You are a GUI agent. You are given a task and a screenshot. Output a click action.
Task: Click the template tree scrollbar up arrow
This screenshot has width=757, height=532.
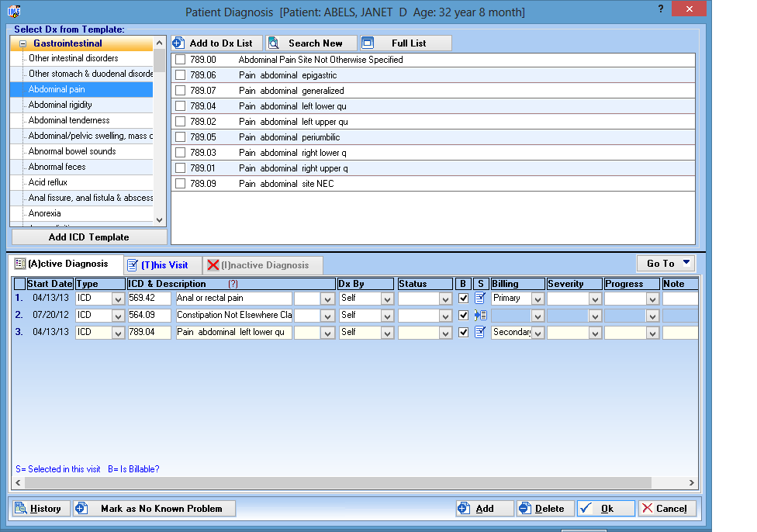point(159,43)
